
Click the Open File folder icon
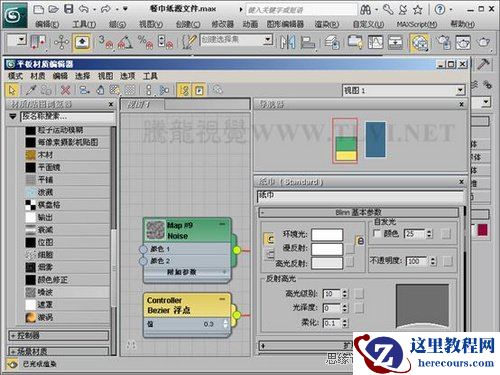click(x=53, y=9)
